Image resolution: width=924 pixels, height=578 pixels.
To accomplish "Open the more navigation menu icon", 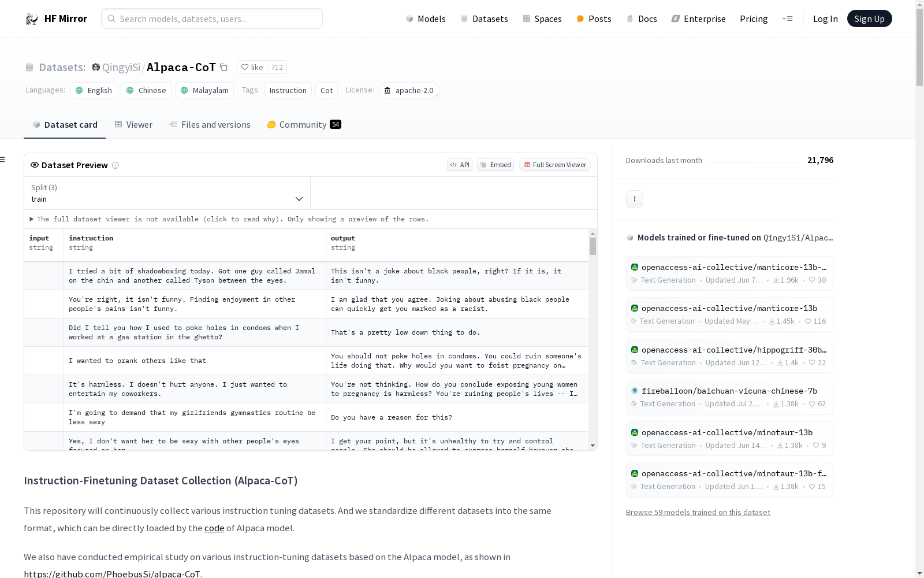I will pos(787,19).
